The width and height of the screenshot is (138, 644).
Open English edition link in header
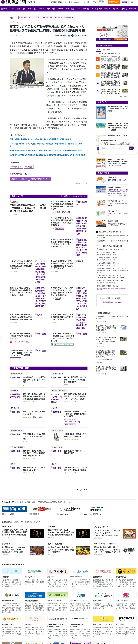[76, 2]
